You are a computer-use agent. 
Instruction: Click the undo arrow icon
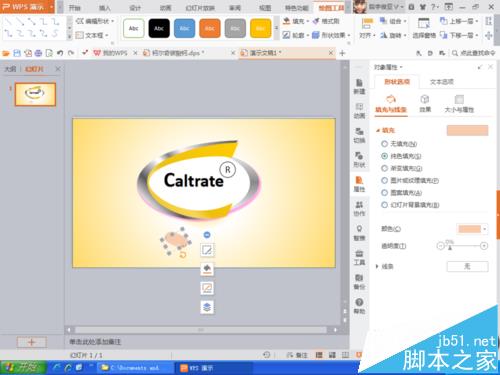(60, 53)
